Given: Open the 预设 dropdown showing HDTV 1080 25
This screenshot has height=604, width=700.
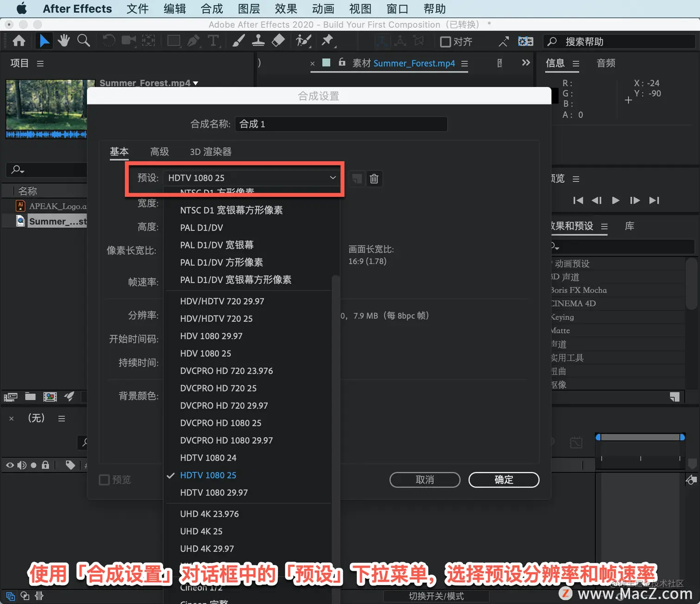Looking at the screenshot, I should pos(251,178).
